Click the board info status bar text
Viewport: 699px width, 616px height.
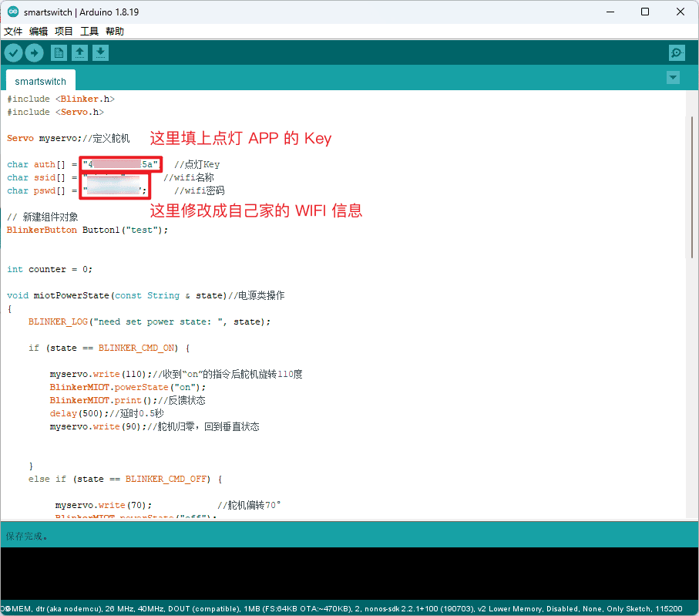coord(341,609)
